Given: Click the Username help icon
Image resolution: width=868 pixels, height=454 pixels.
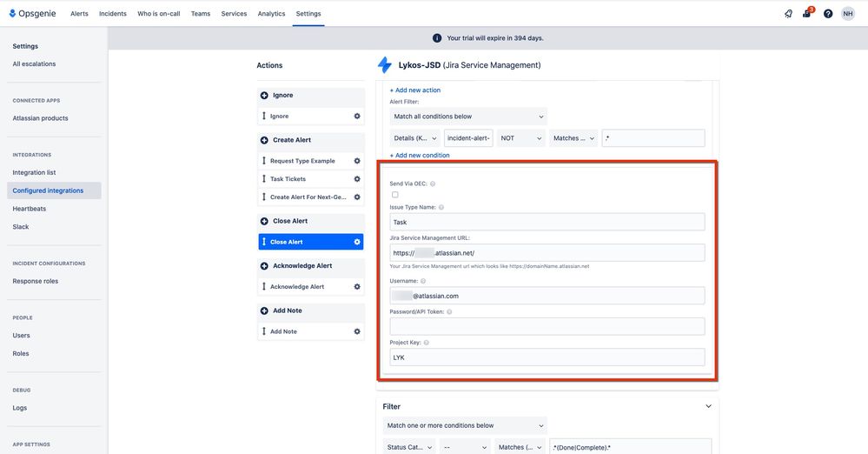Looking at the screenshot, I should 423,281.
